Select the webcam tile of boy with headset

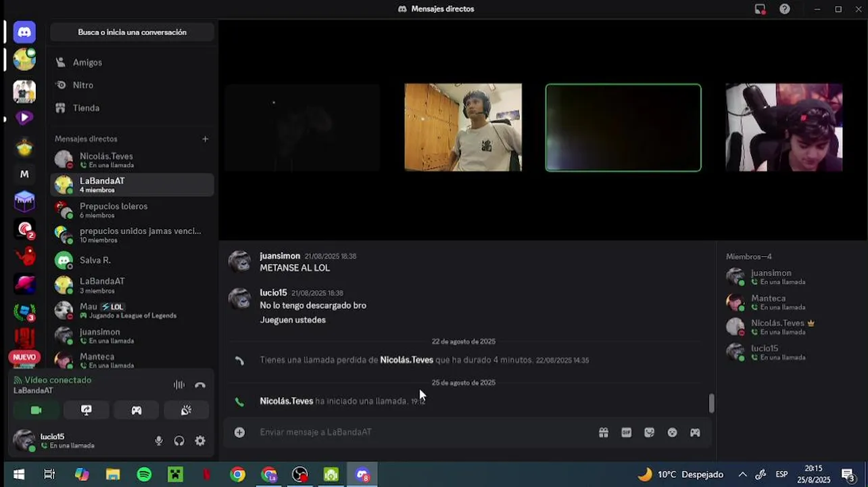tap(463, 127)
